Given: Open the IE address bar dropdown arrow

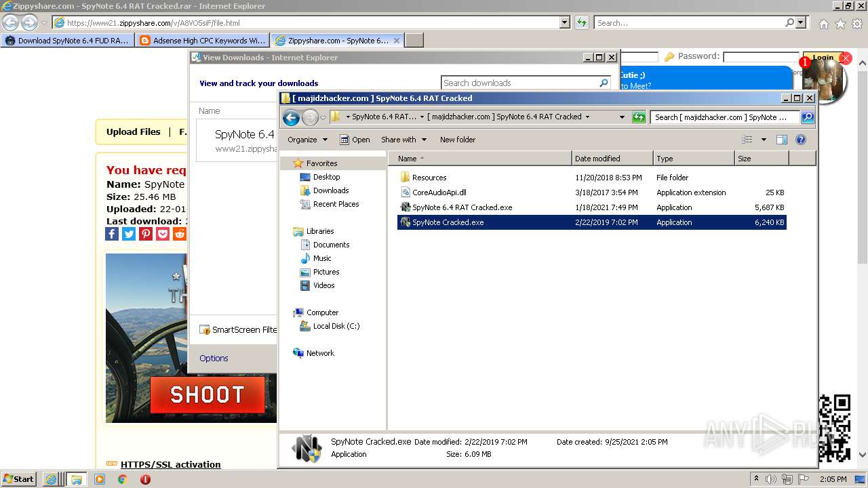Looking at the screenshot, I should click(x=565, y=23).
